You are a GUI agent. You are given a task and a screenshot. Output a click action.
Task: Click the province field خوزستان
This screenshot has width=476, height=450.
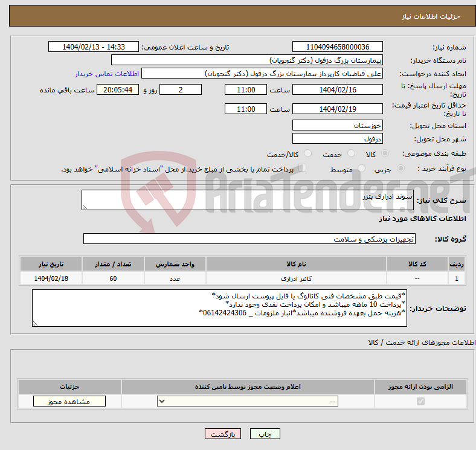point(338,125)
